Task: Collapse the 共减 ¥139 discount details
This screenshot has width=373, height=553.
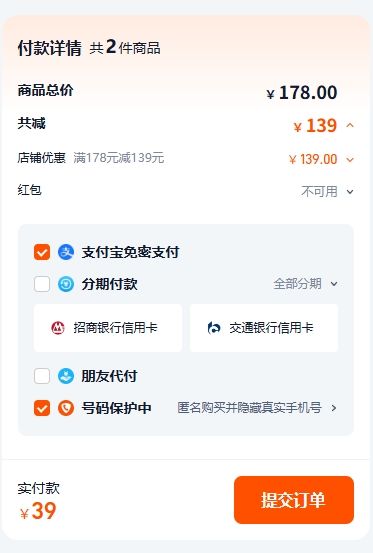Action: (350, 125)
